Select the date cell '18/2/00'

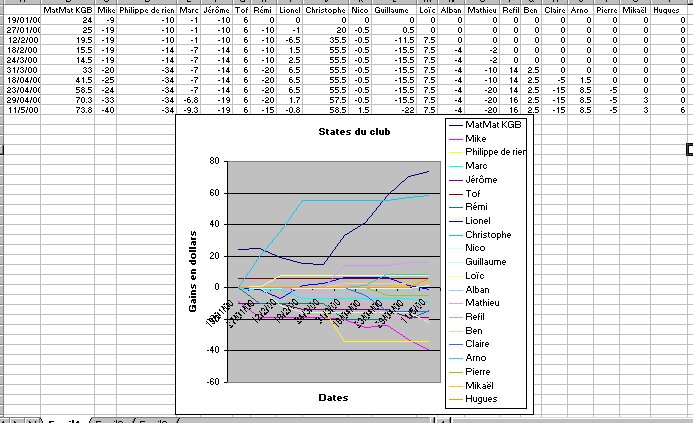pyautogui.click(x=23, y=50)
